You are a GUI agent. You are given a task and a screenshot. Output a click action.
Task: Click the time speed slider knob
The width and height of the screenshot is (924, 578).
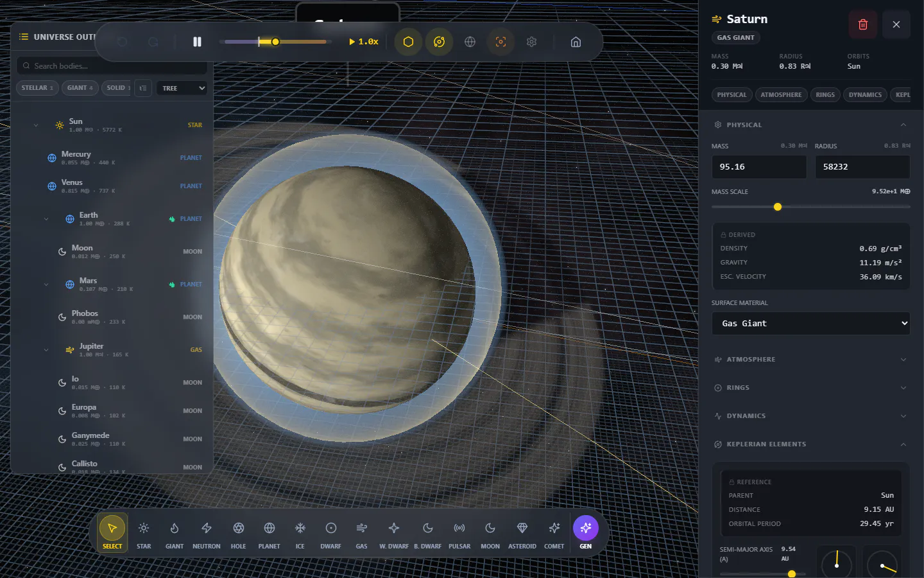click(x=275, y=42)
